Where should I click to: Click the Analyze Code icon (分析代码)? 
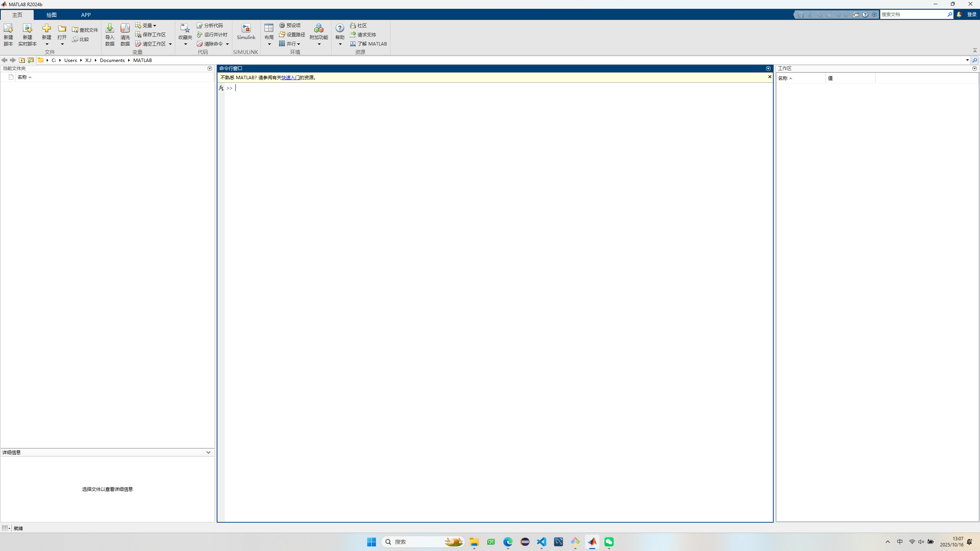pos(200,25)
